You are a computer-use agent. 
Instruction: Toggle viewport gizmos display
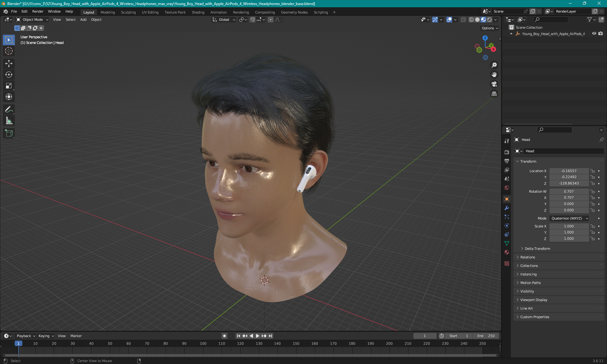(x=435, y=20)
